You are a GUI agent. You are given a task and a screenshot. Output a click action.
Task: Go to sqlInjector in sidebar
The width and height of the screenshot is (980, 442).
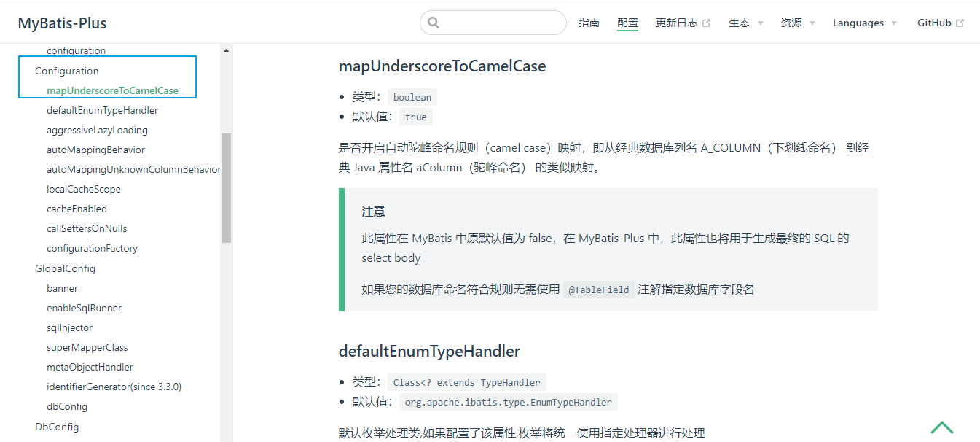[69, 327]
